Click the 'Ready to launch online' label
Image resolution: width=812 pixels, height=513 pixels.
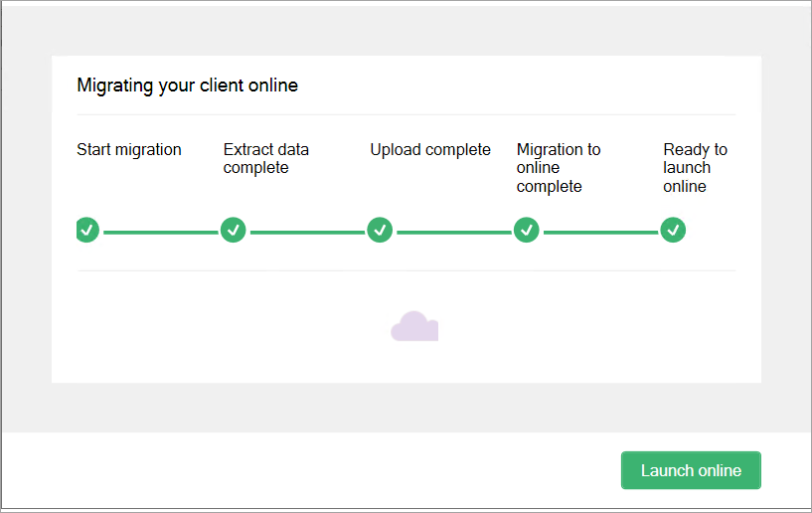[695, 168]
